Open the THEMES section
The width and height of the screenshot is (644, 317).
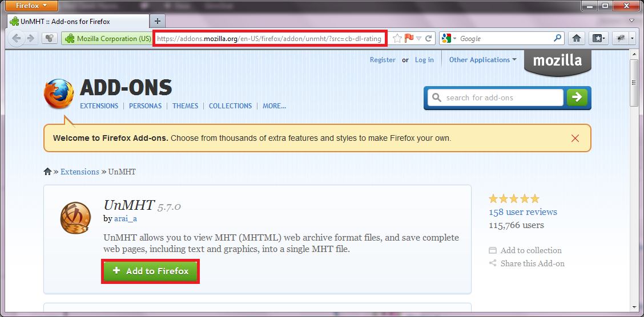pos(185,106)
